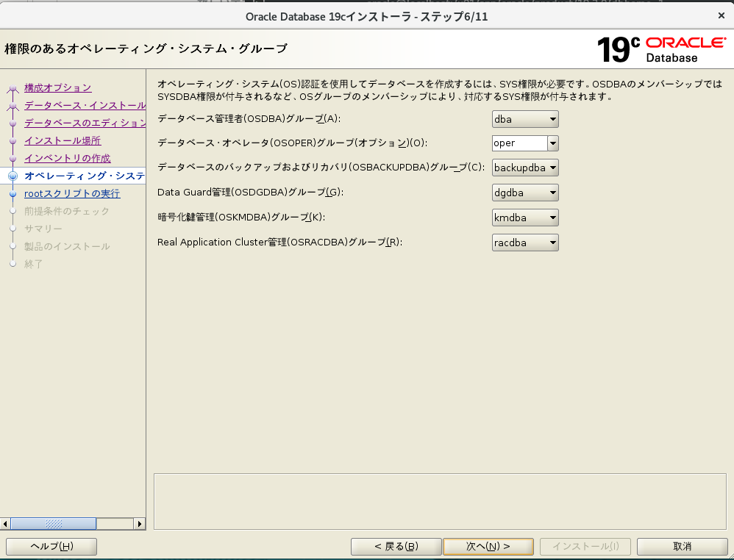Viewport: 734px width, 560px height.
Task: Open the データベース・インストール step link
Action: coord(85,106)
